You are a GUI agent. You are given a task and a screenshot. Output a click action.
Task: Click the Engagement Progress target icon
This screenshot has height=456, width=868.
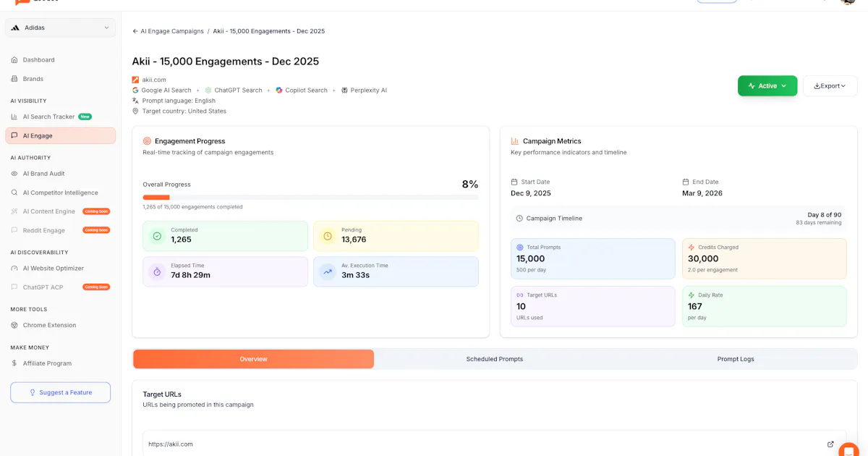tap(147, 141)
